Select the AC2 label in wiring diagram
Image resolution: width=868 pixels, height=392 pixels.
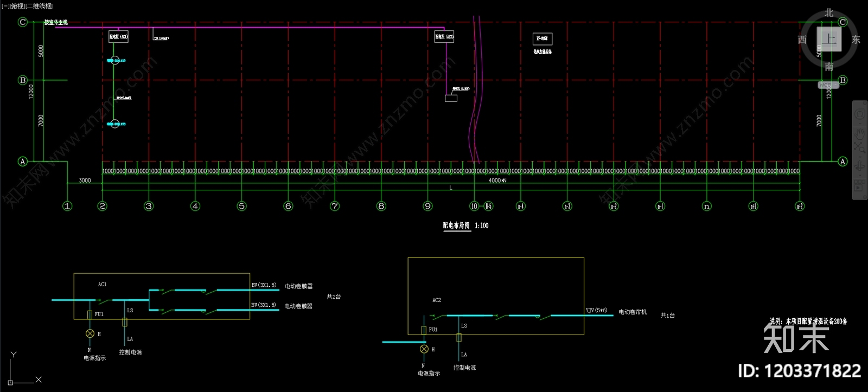click(437, 300)
